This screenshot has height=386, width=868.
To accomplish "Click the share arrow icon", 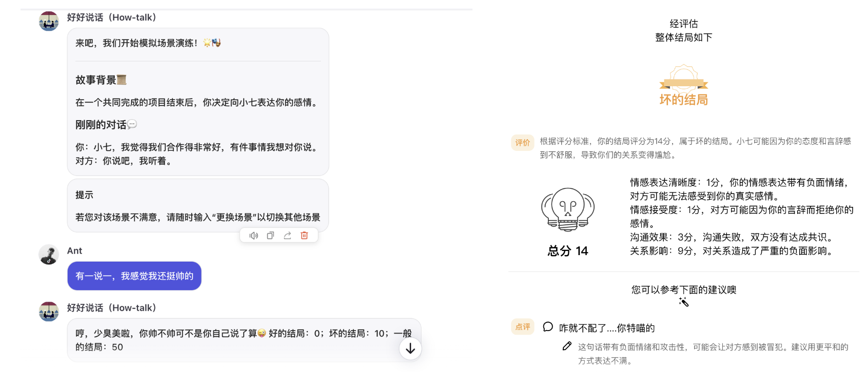I will [x=287, y=236].
